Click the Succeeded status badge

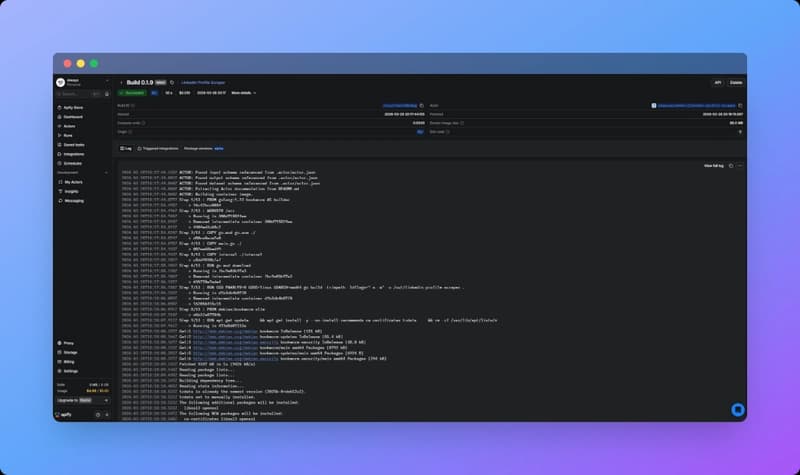132,93
